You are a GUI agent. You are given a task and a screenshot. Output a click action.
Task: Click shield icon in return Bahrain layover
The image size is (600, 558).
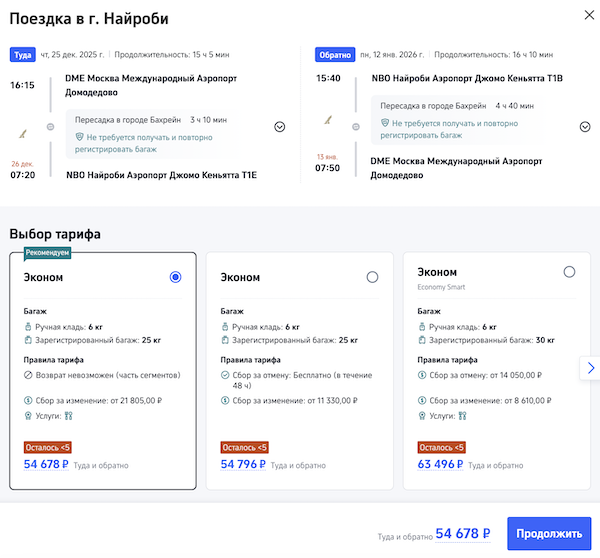(x=385, y=122)
